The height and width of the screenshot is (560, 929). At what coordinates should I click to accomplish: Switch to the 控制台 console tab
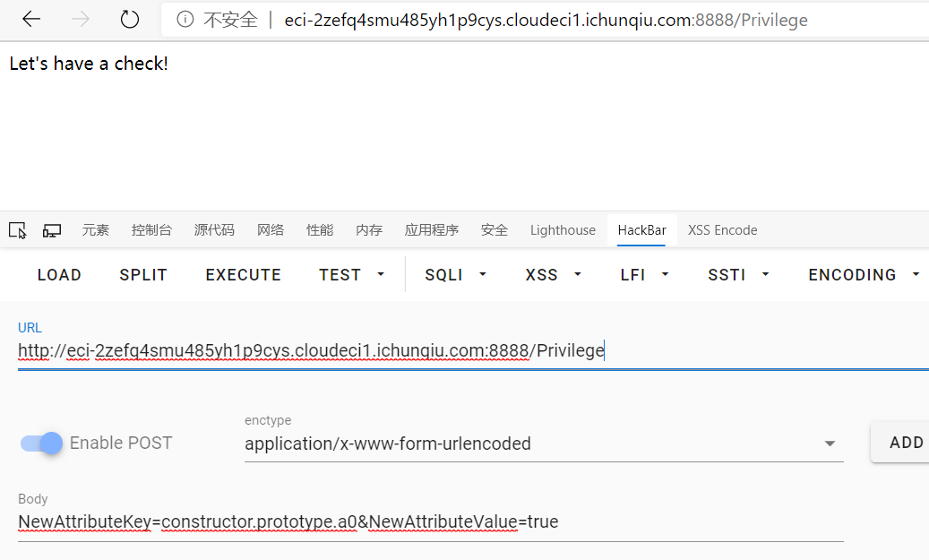click(151, 230)
